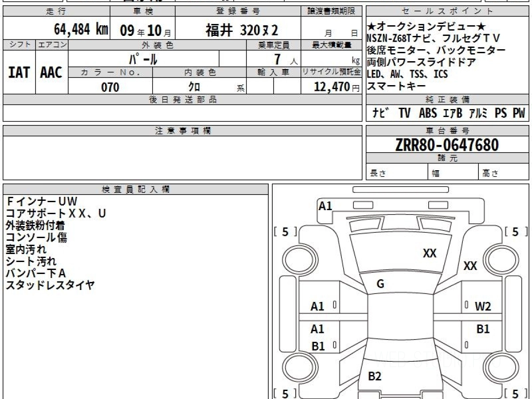
Task: Click the 検査員記入欄 header
Action: (136, 189)
